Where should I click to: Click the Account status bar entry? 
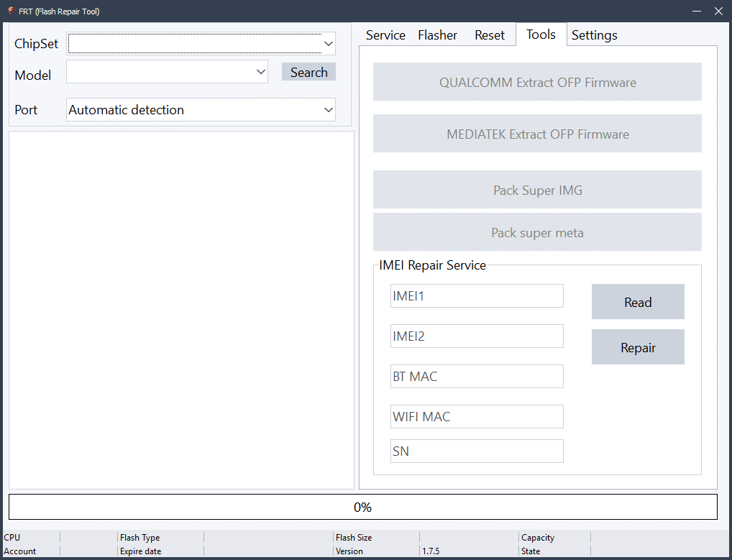19,551
